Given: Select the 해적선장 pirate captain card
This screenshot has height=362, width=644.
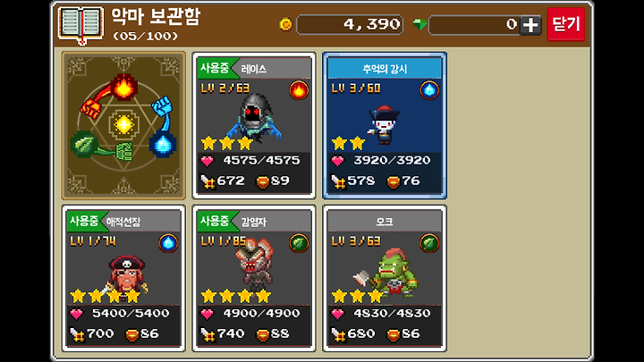Looking at the screenshot, I should tap(123, 278).
